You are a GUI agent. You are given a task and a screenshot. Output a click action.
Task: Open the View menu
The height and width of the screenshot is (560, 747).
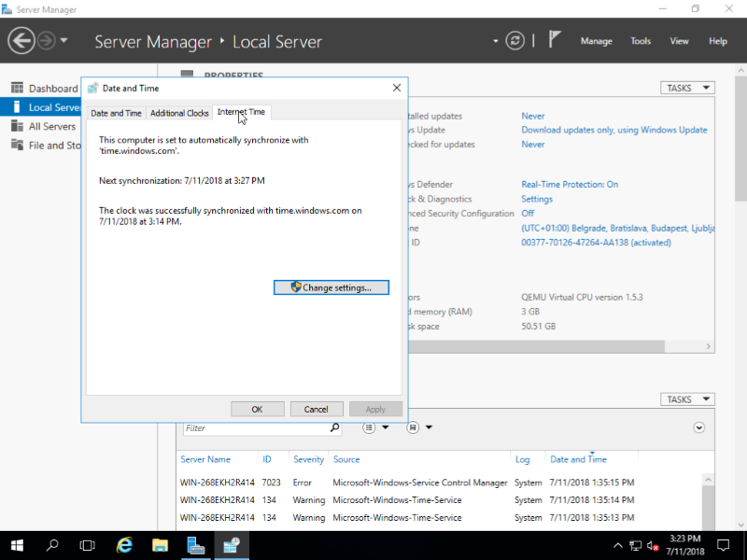[x=679, y=41]
